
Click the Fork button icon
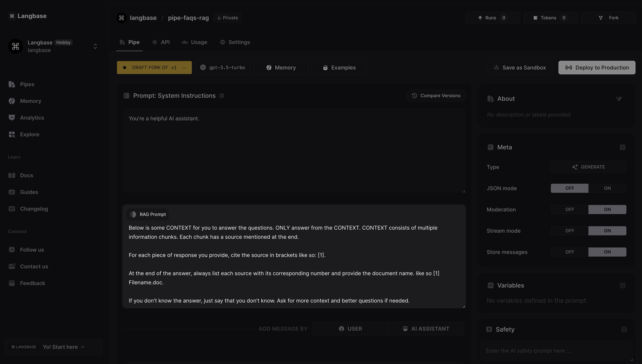pos(601,18)
